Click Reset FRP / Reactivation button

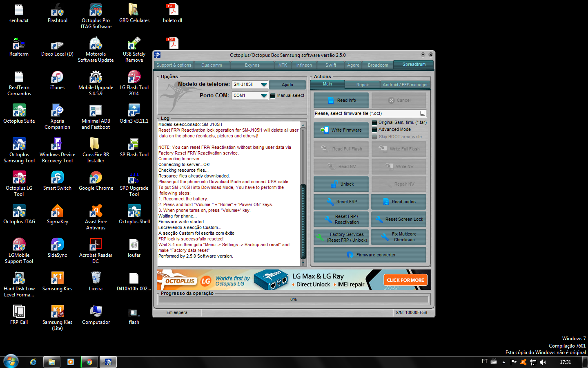point(341,220)
